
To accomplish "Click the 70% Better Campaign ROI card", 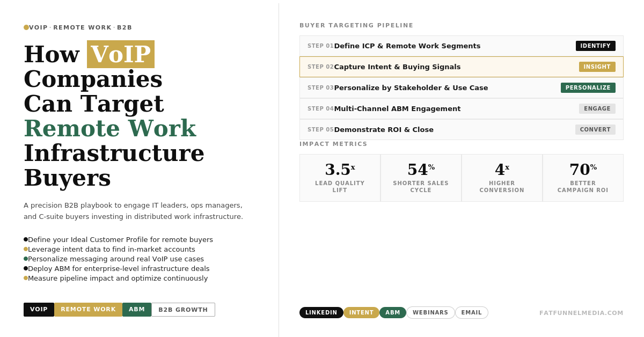I will (583, 178).
